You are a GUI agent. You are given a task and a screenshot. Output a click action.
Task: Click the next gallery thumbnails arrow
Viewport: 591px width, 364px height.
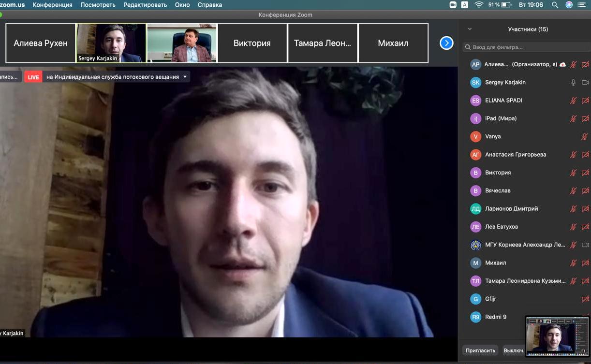446,43
